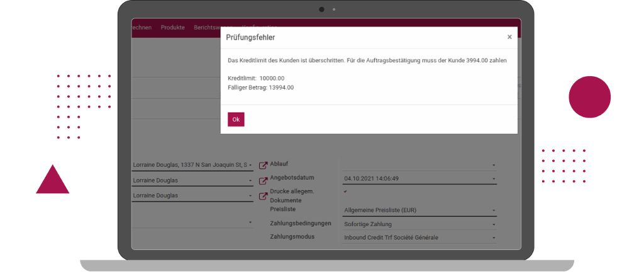Open link icon beside the San Joaquin address field
This screenshot has height=272, width=644.
click(x=263, y=166)
